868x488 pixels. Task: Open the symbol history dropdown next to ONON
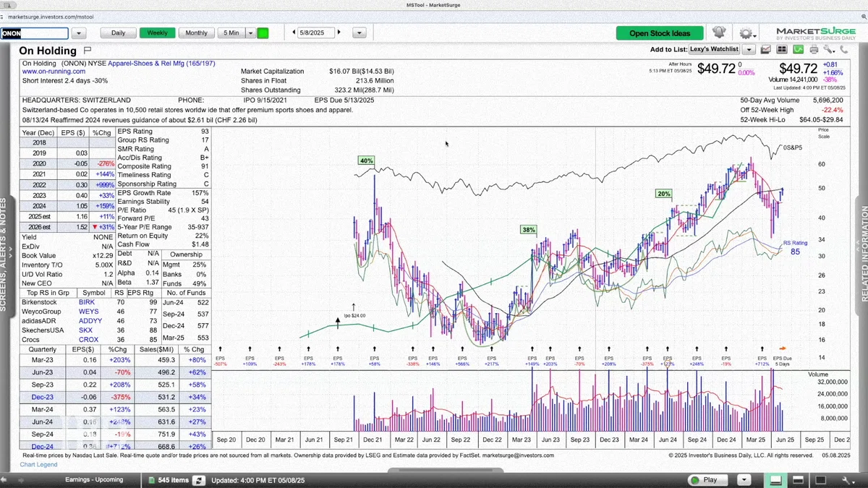[79, 33]
